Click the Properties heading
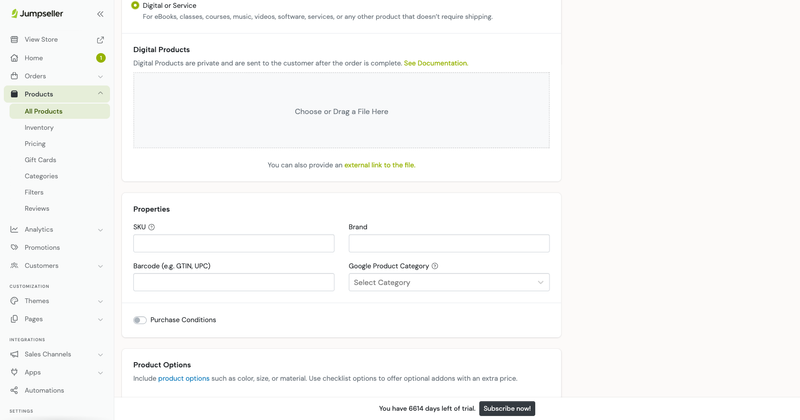This screenshot has height=420, width=800. click(152, 209)
